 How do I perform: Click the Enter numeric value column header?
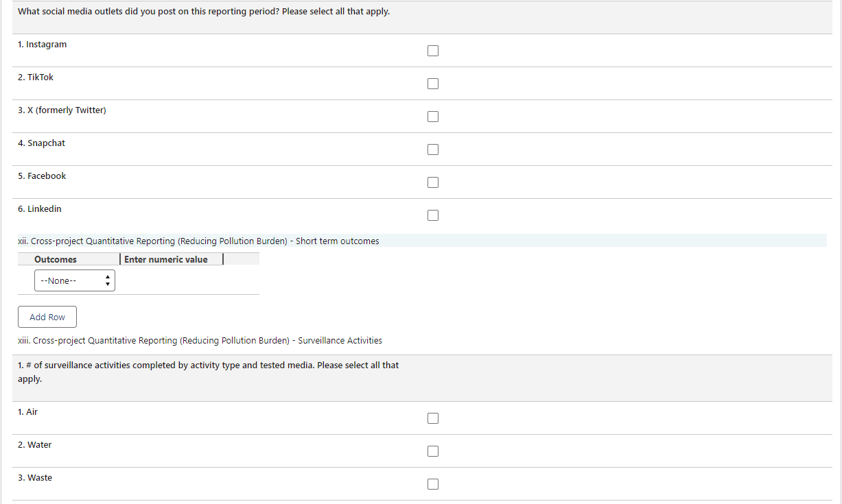pos(166,259)
